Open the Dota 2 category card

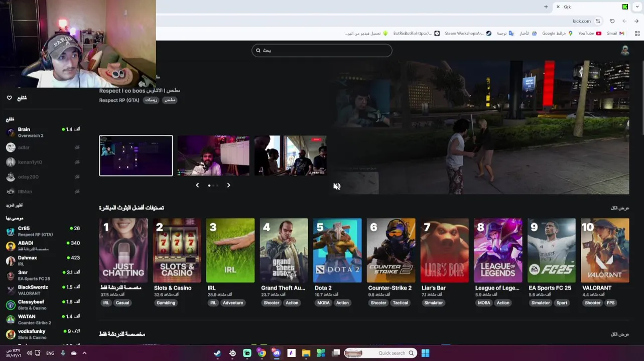(337, 250)
